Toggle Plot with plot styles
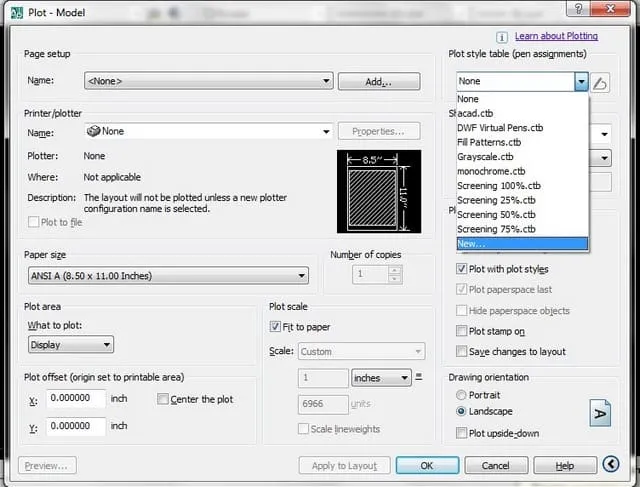 tap(461, 269)
